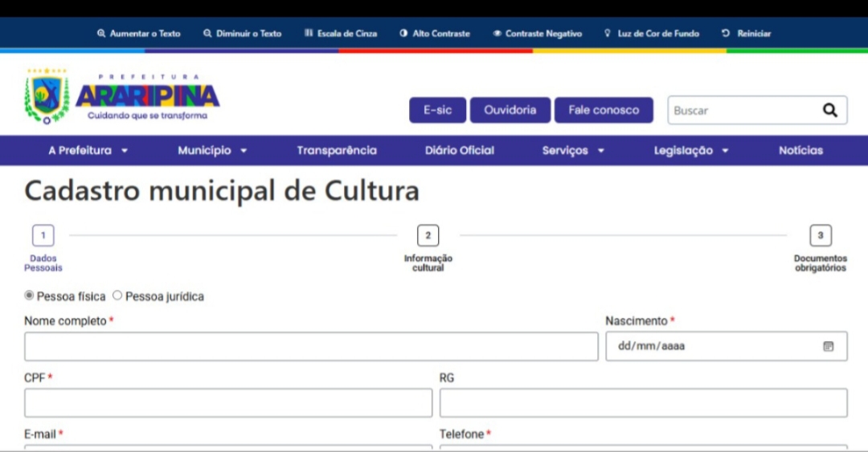Click the Fale conosco button
This screenshot has width=868, height=452.
[604, 110]
